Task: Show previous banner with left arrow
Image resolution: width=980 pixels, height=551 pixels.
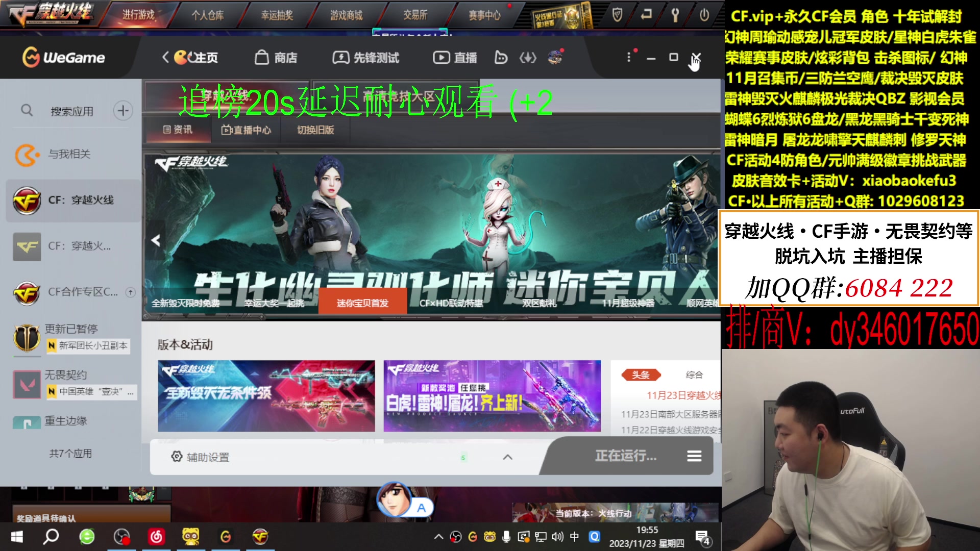Action: tap(156, 240)
